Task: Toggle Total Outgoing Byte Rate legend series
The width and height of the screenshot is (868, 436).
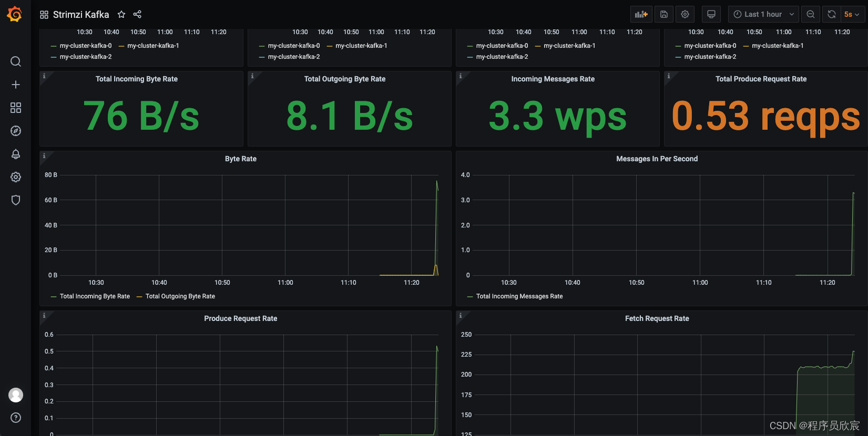Action: coord(180,296)
